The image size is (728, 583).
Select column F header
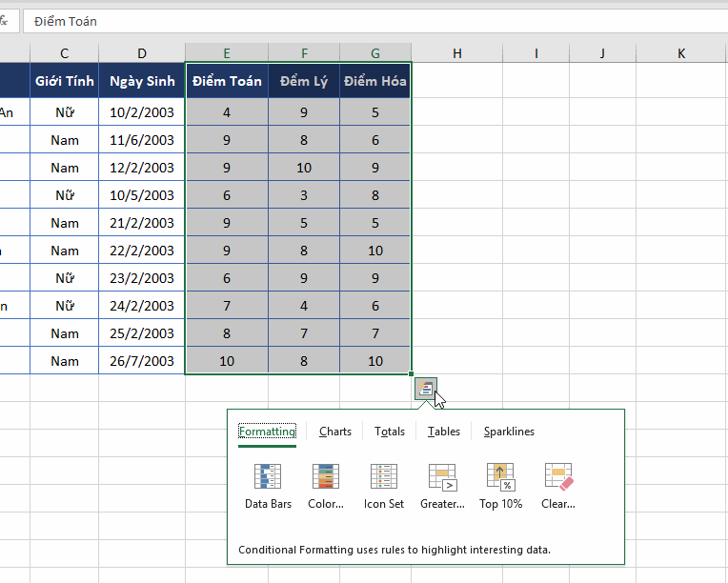click(304, 53)
